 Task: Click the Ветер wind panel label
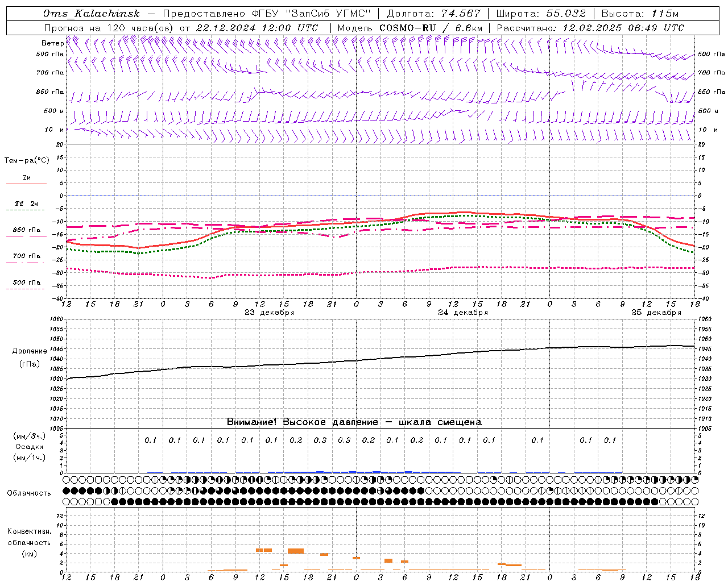click(52, 43)
